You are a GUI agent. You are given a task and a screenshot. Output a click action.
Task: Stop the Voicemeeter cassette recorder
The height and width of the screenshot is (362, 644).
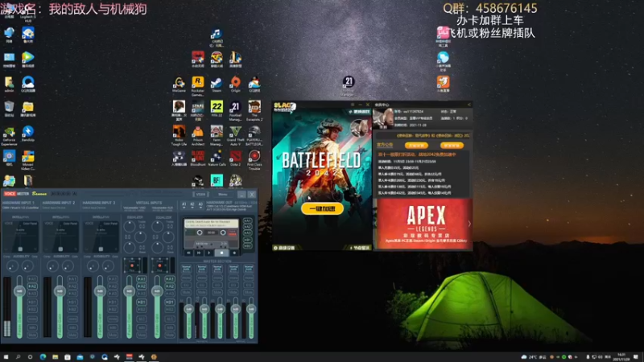pos(222,253)
